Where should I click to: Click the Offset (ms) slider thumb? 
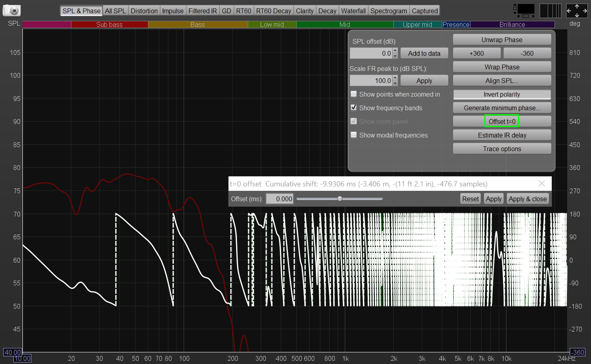click(340, 198)
